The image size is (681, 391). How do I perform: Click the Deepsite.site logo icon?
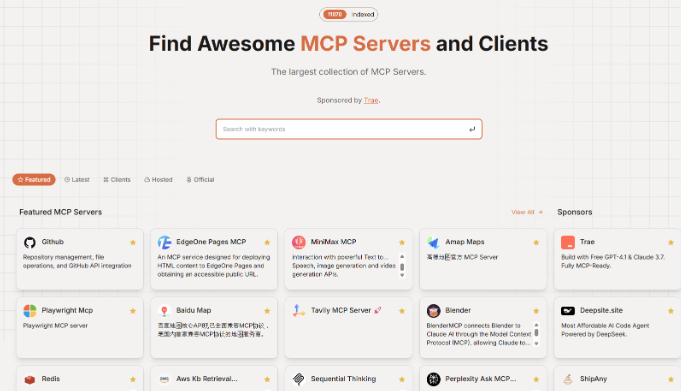[x=568, y=311]
